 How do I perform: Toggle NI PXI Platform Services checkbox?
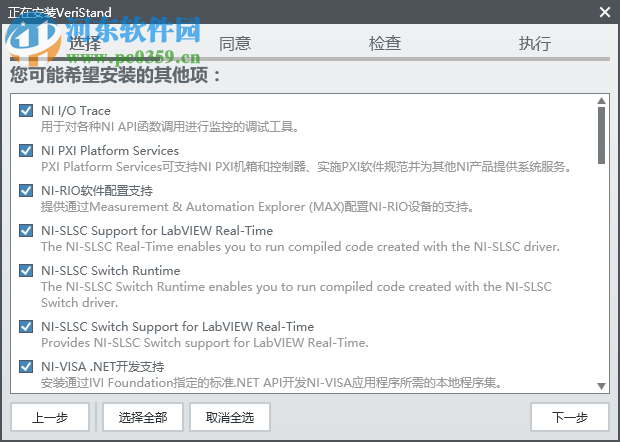point(26,151)
